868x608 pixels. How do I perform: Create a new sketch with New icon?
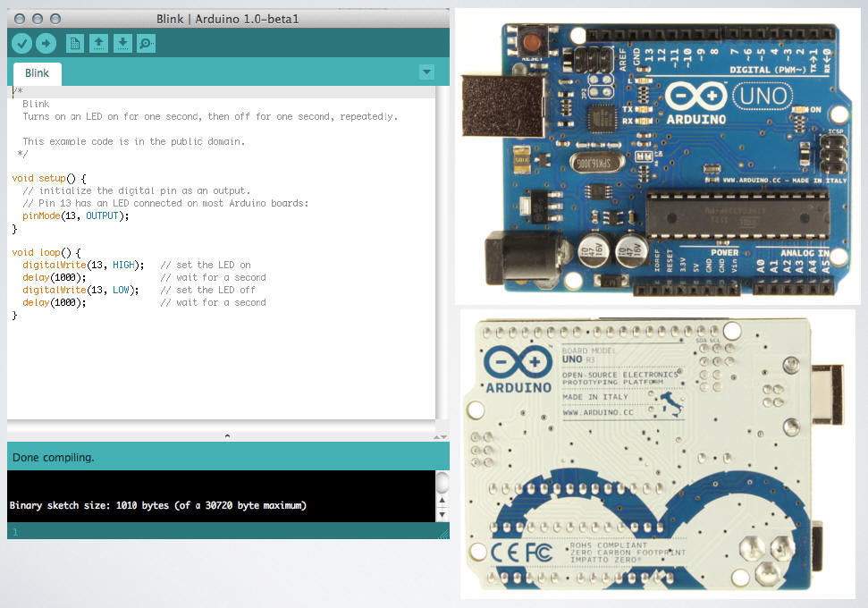(x=75, y=43)
